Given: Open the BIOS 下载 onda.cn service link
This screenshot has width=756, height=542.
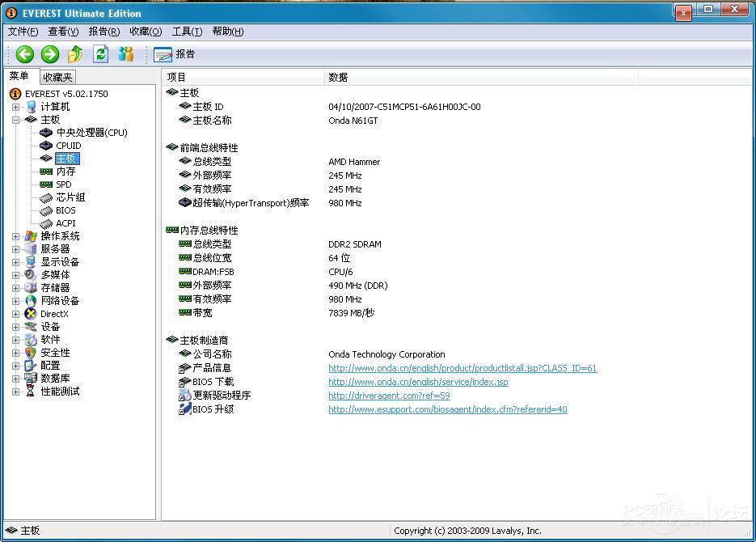Looking at the screenshot, I should click(x=418, y=382).
